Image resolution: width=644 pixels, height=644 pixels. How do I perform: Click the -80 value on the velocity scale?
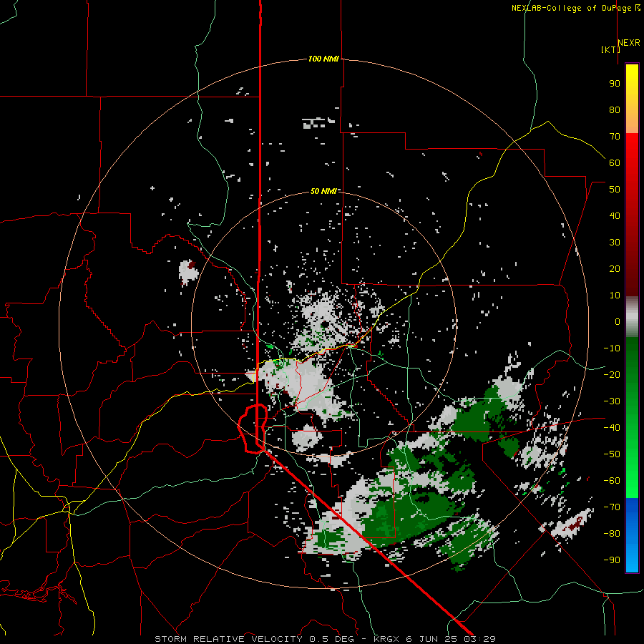tap(612, 534)
